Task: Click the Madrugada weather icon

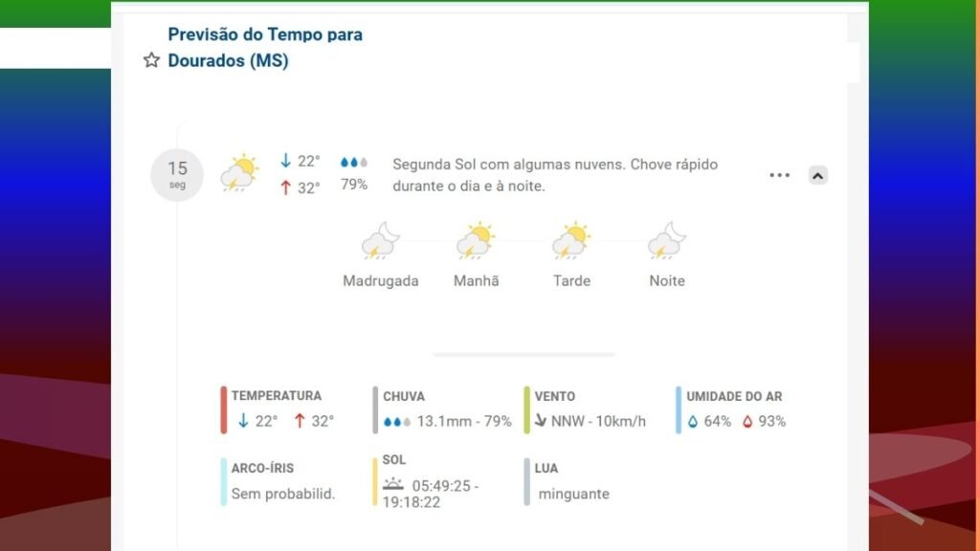Action: click(x=380, y=241)
